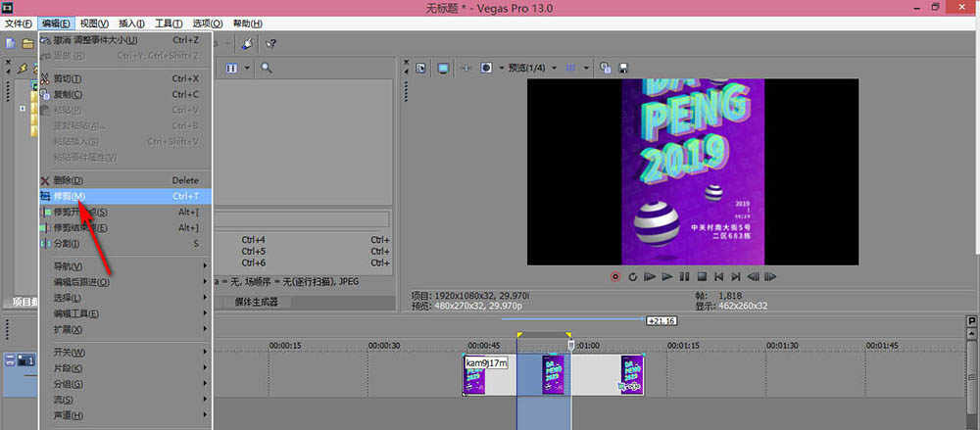Expand the 片段(K) submenu

[125, 368]
